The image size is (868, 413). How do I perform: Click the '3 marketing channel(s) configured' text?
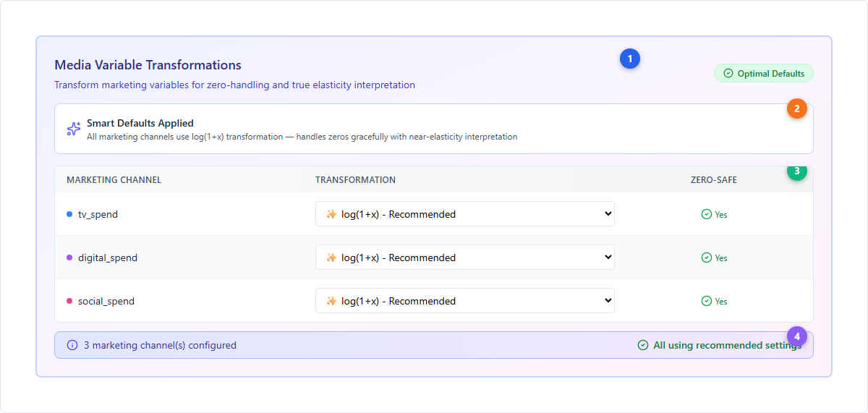160,345
